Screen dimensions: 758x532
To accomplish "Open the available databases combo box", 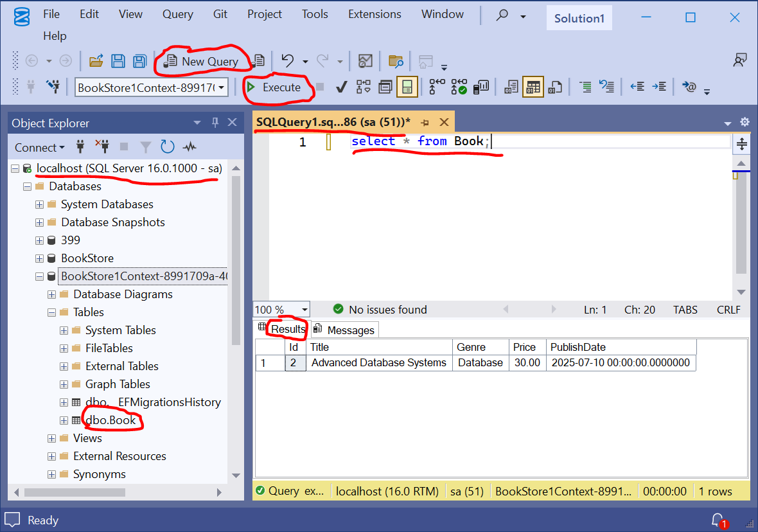I will point(152,87).
